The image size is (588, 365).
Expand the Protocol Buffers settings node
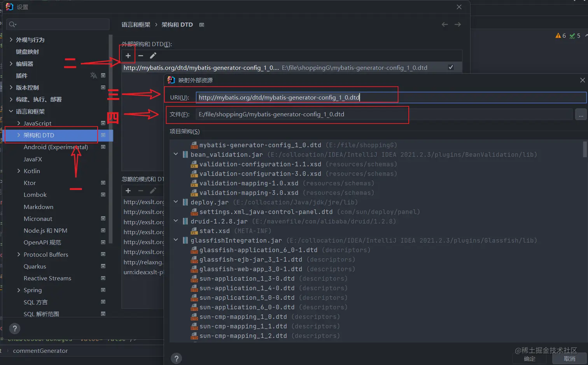[19, 254]
